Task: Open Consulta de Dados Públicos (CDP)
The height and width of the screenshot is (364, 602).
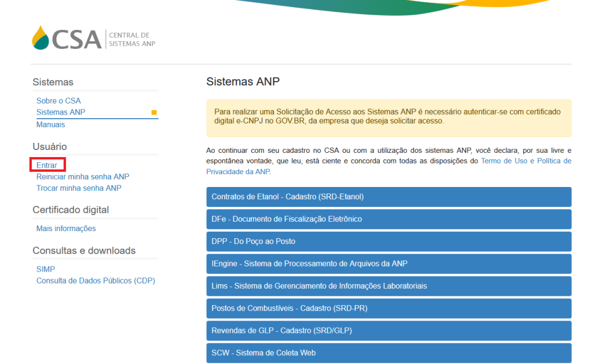Action: coord(95,280)
